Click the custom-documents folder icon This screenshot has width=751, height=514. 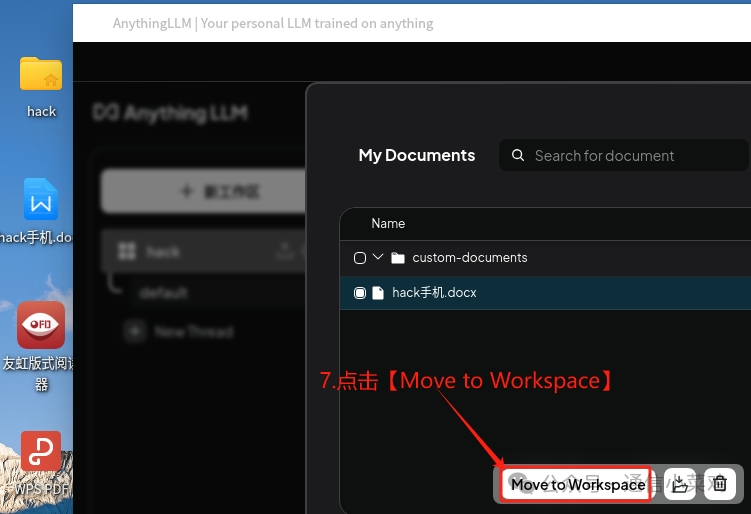coord(398,258)
